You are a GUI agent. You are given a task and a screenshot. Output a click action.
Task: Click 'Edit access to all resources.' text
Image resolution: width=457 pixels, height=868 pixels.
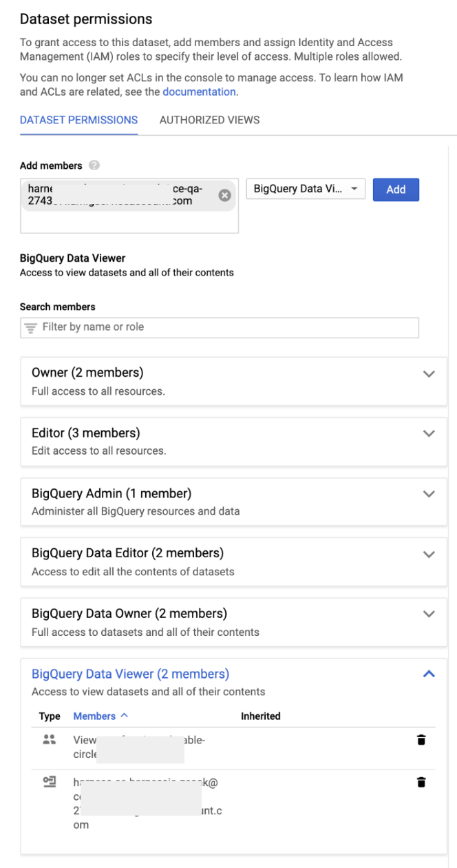click(99, 451)
